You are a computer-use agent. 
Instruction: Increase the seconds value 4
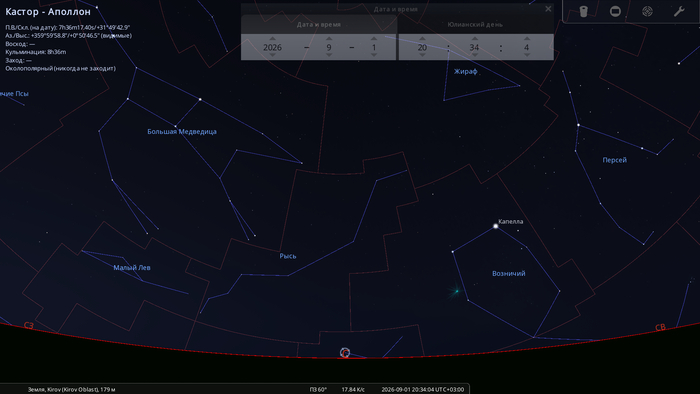tap(527, 39)
